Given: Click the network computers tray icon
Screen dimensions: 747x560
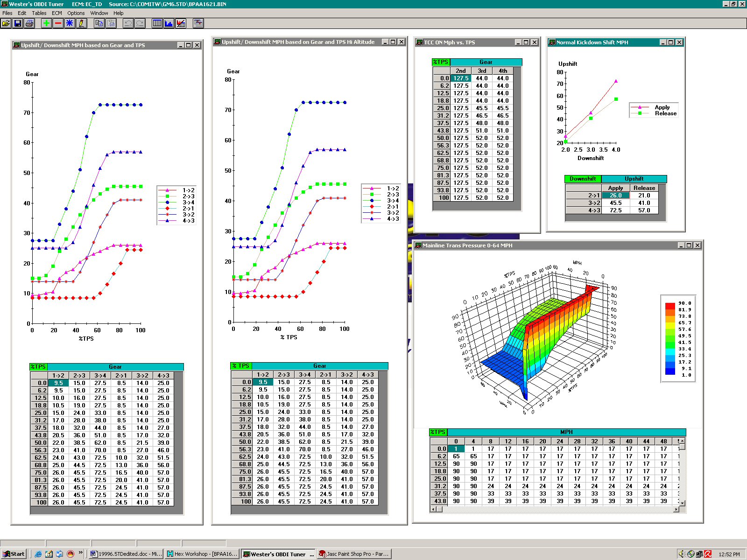Looking at the screenshot, I should [699, 554].
